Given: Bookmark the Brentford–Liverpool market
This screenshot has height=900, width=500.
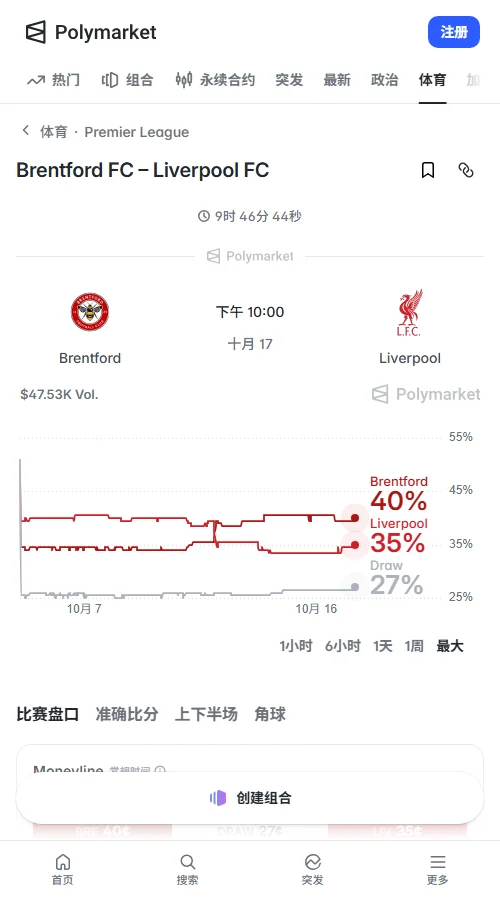Looking at the screenshot, I should pyautogui.click(x=428, y=170).
